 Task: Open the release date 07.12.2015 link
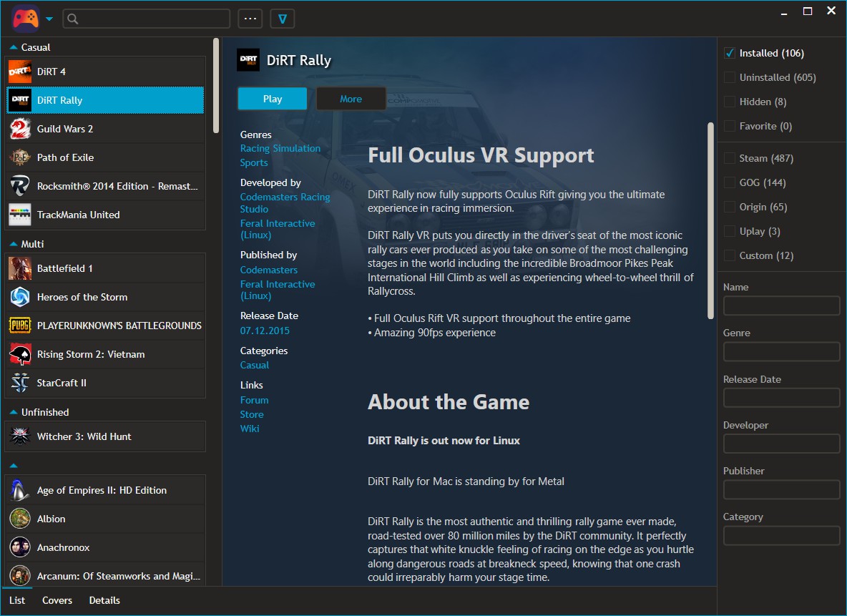tap(265, 331)
